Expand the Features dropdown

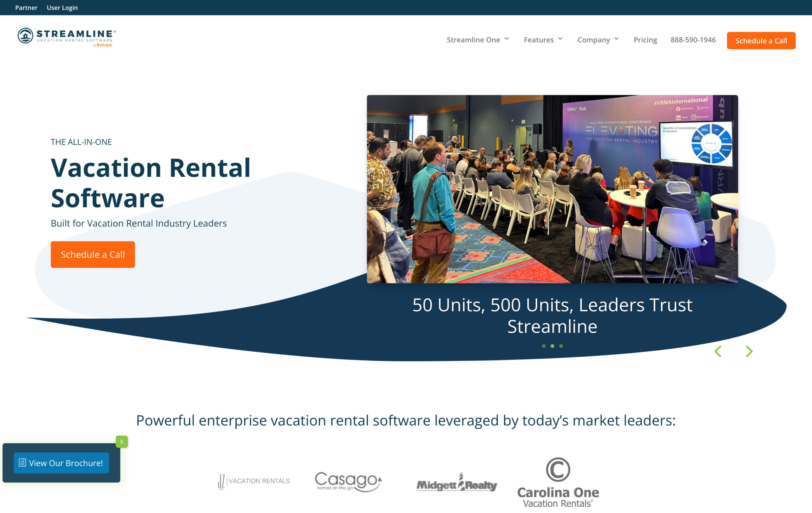pos(543,40)
